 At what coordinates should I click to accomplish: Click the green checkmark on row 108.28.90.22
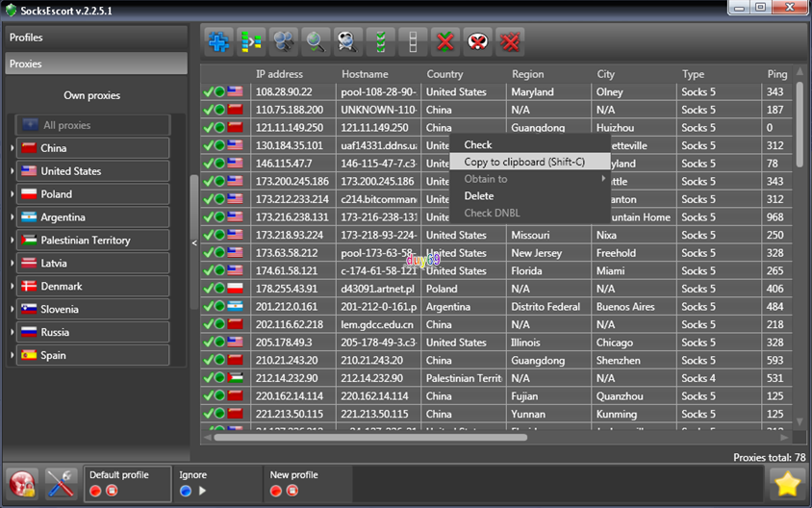click(208, 91)
